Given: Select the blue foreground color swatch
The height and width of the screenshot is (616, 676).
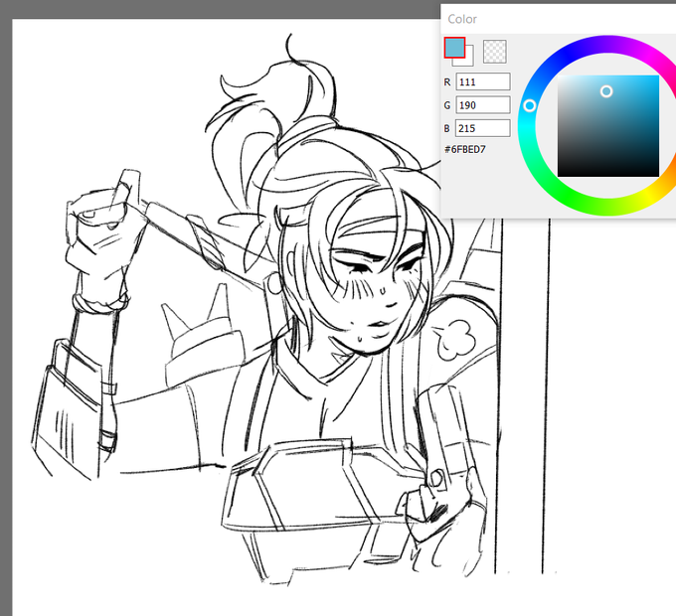Looking at the screenshot, I should 454,48.
